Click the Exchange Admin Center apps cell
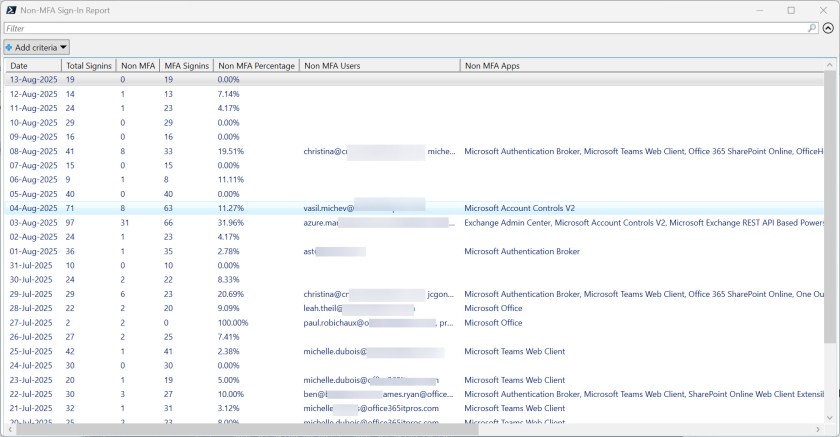Image resolution: width=840 pixels, height=437 pixels. coord(643,223)
